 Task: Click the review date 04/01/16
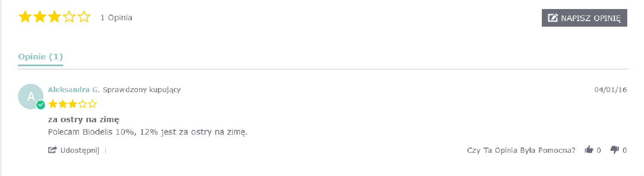(x=611, y=90)
